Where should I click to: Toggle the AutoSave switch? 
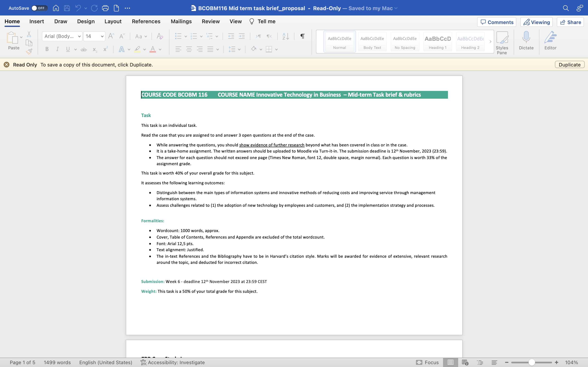[39, 8]
